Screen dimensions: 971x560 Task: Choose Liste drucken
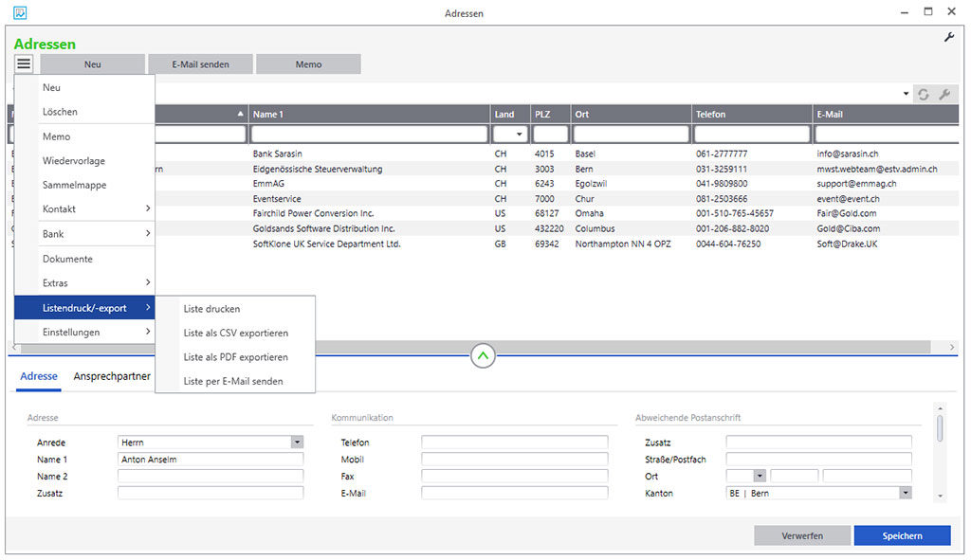point(235,309)
